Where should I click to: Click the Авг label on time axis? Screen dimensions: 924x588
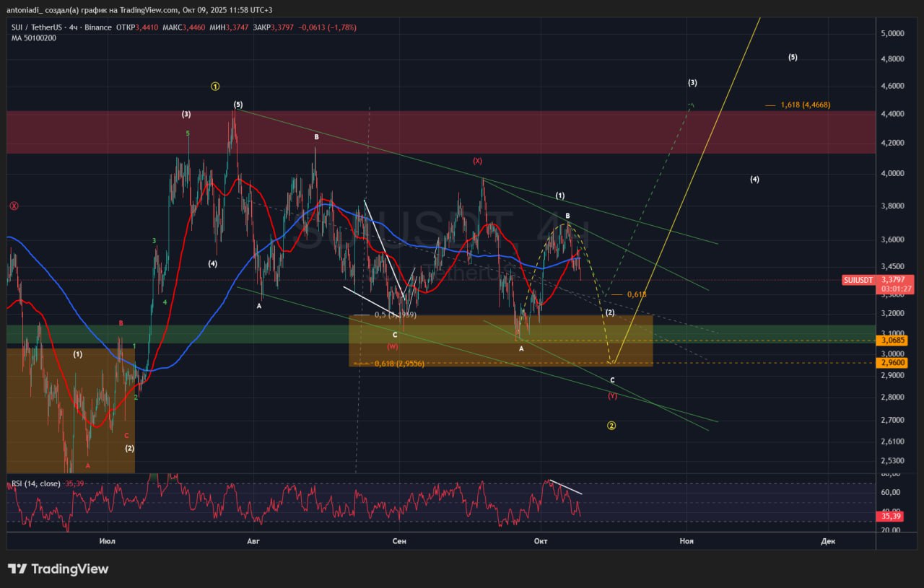point(253,540)
